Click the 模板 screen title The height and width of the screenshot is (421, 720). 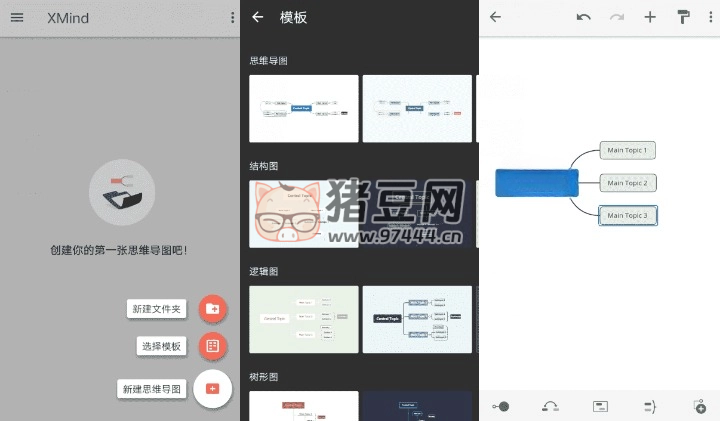(293, 17)
